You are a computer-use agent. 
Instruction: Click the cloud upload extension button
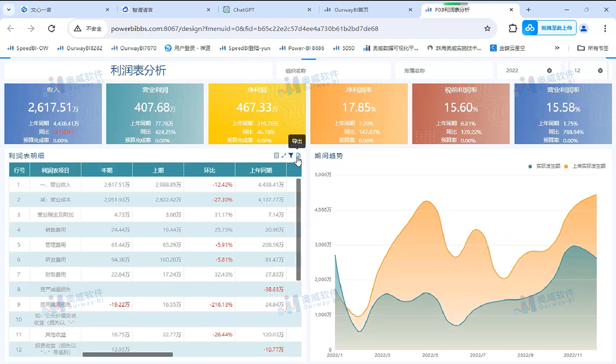tap(549, 28)
